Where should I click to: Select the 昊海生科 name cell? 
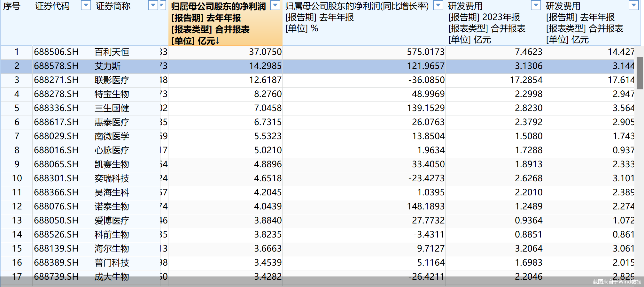(112, 193)
